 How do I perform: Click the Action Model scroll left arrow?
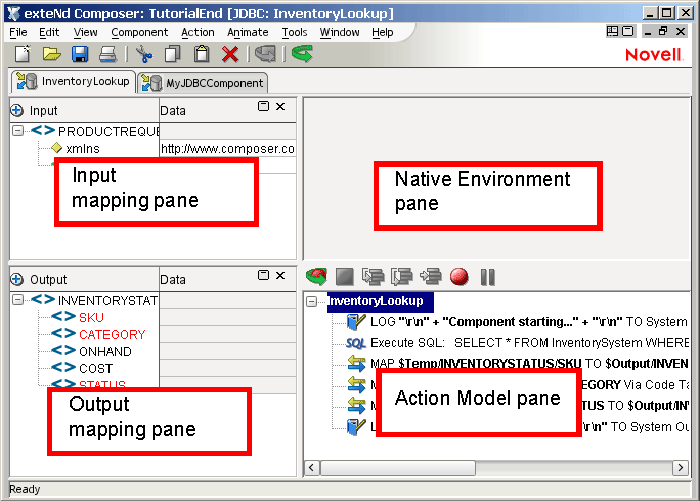[312, 468]
